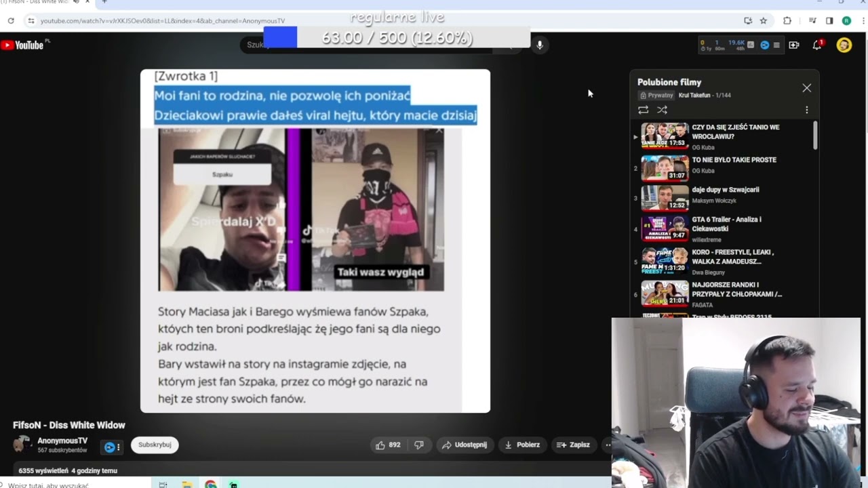Click the YouTube URL in the address bar

[162, 21]
